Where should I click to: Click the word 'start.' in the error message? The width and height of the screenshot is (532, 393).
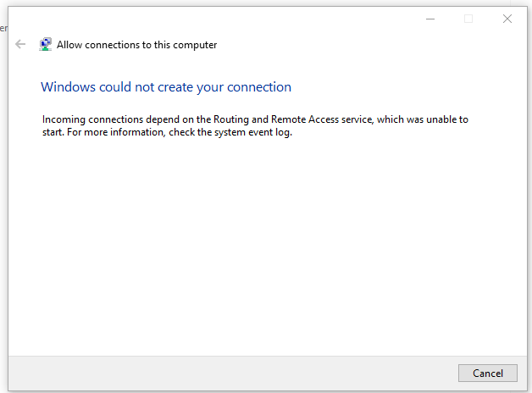[x=53, y=132]
